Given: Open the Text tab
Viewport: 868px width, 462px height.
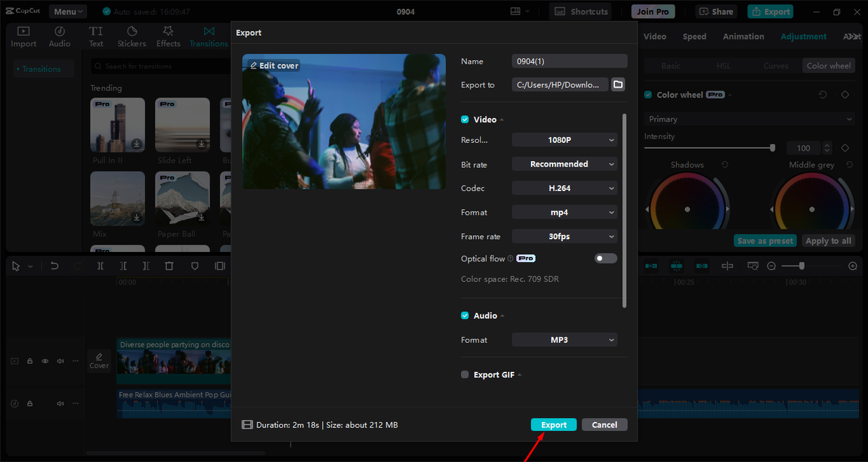Looking at the screenshot, I should [x=96, y=37].
